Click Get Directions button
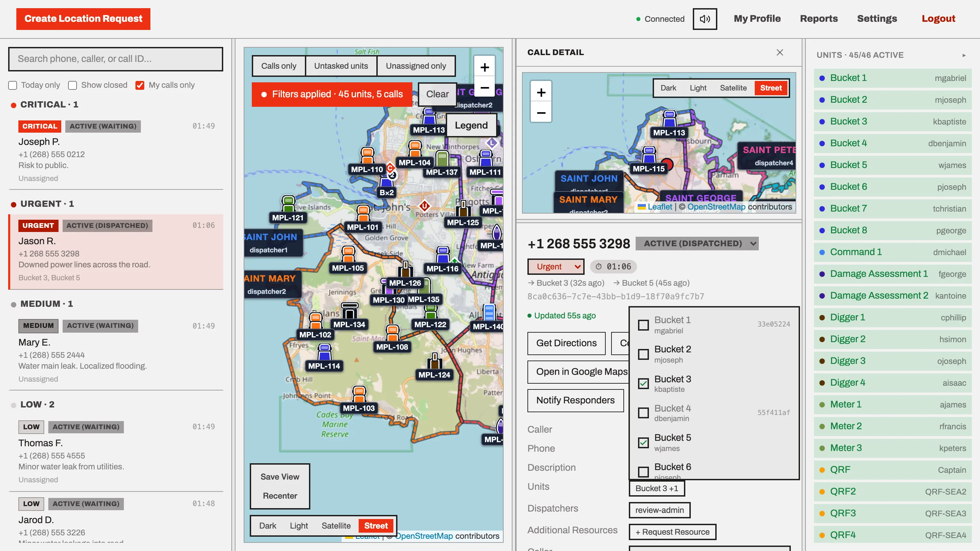This screenshot has width=980, height=551. pyautogui.click(x=566, y=343)
